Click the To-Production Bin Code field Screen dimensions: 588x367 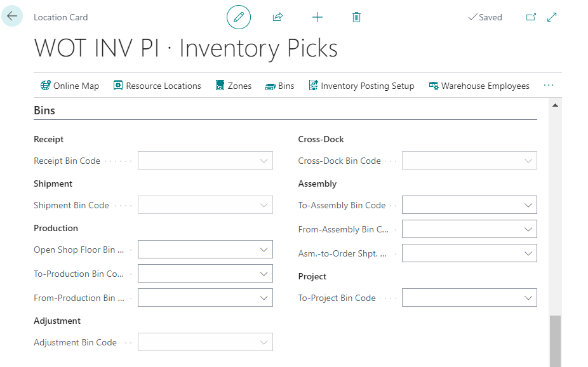pos(205,274)
